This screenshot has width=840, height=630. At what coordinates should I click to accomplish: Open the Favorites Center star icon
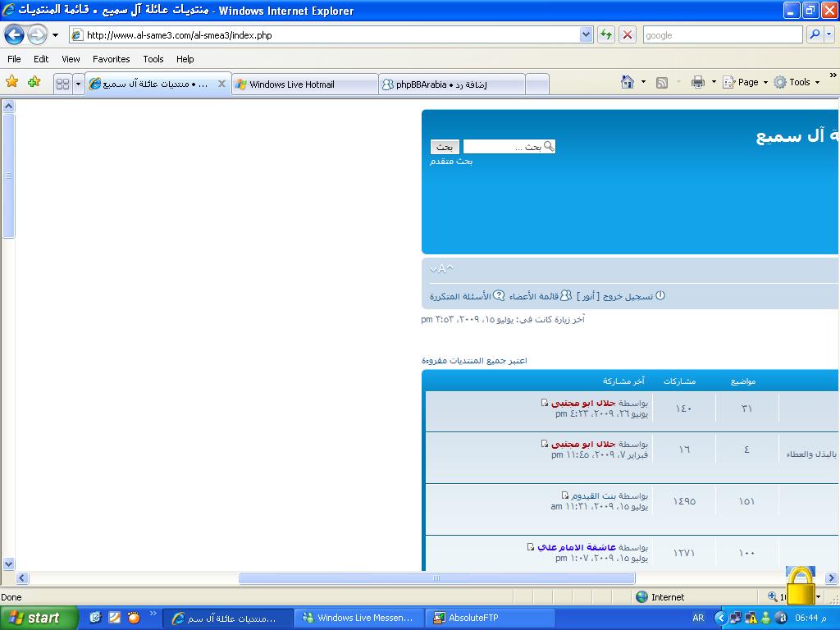[x=11, y=82]
